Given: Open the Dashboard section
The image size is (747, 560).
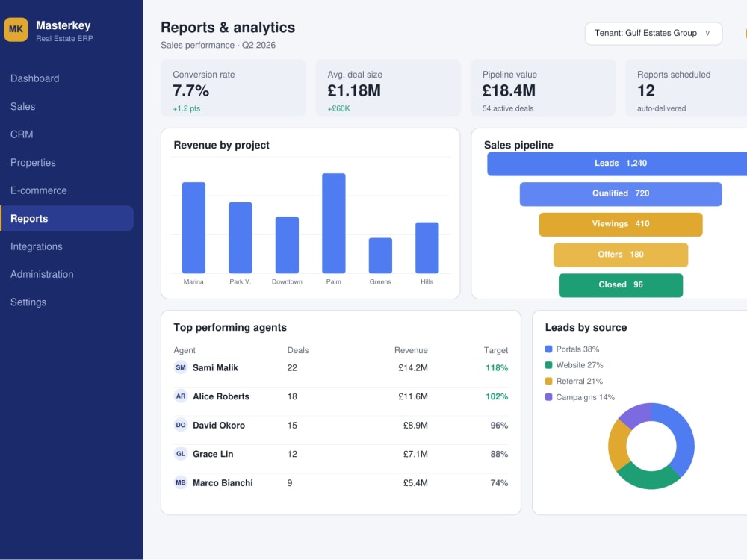Looking at the screenshot, I should [x=35, y=78].
